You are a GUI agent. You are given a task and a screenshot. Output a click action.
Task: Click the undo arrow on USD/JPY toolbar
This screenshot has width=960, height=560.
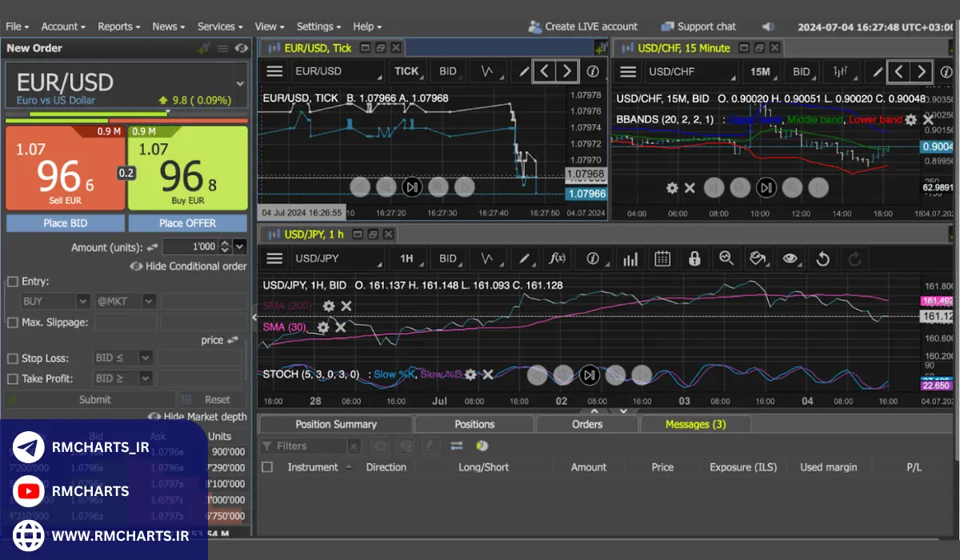click(x=822, y=258)
